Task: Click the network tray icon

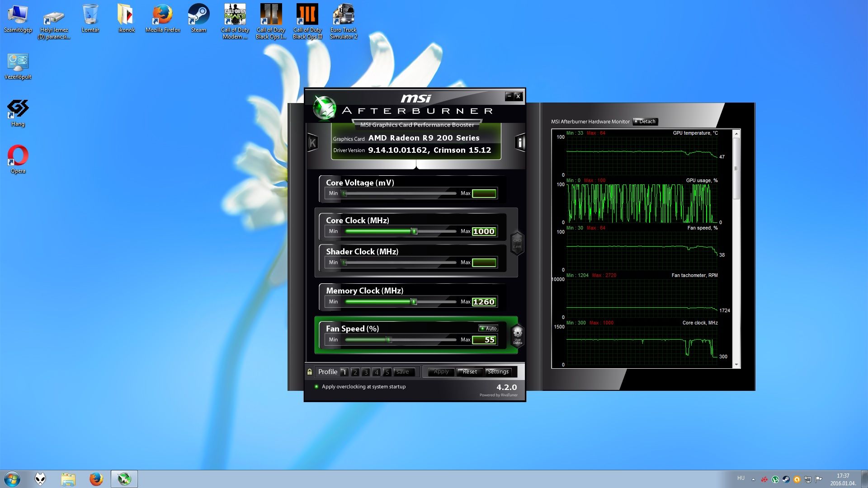Action: 808,479
